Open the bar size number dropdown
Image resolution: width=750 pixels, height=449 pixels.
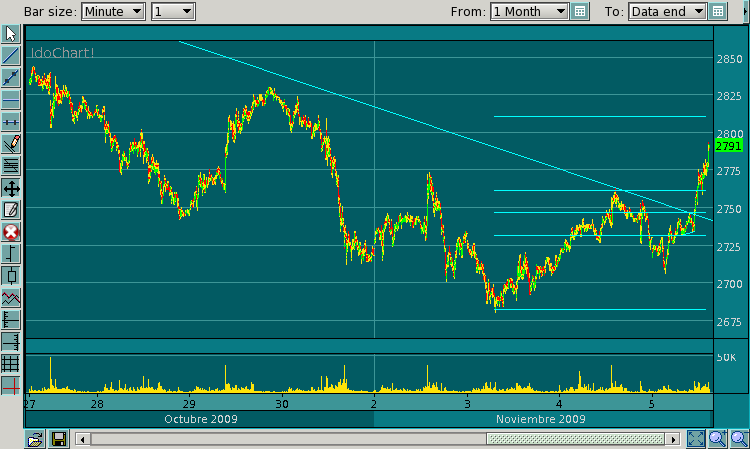pos(173,11)
